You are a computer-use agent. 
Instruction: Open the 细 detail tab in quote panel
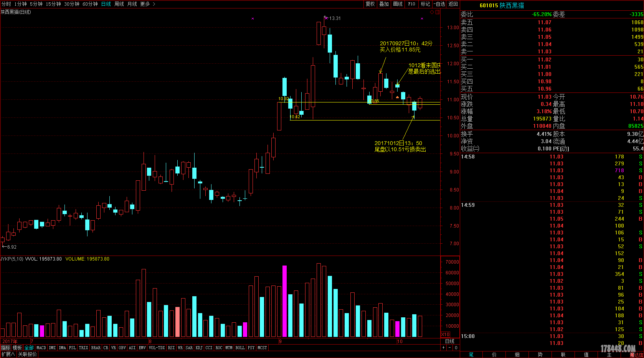pyautogui.click(x=517, y=355)
